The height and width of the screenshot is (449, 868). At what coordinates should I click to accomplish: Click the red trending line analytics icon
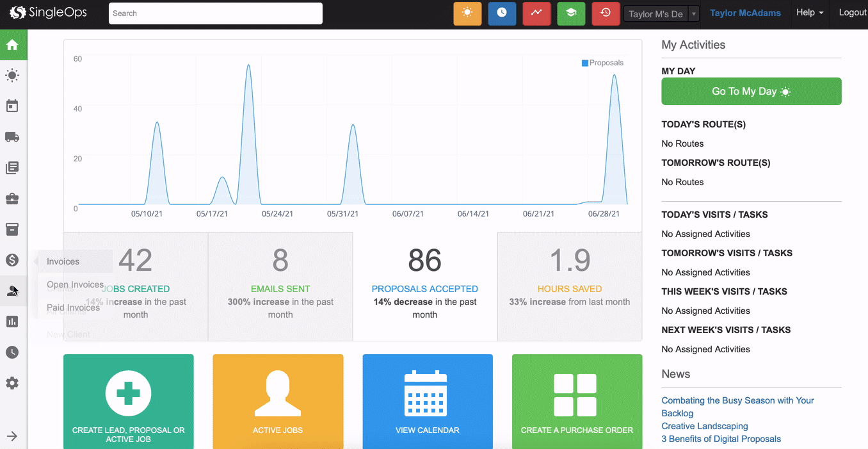(536, 13)
